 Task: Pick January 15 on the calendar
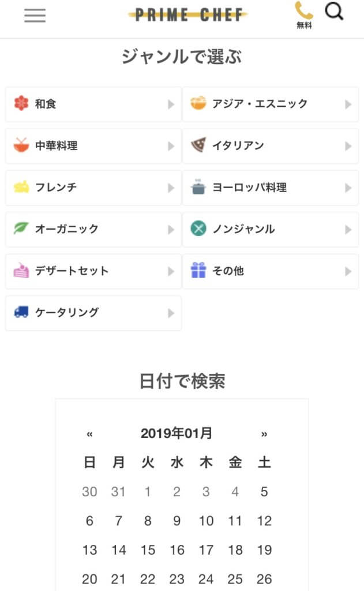click(148, 550)
